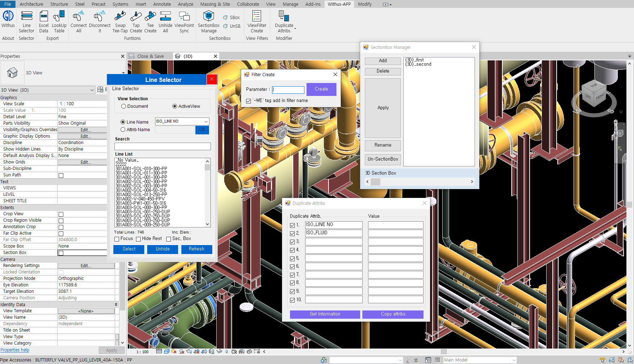Viewport: 634px width, 364px height.
Task: Open the Main Model workset dropdown
Action: point(514,360)
